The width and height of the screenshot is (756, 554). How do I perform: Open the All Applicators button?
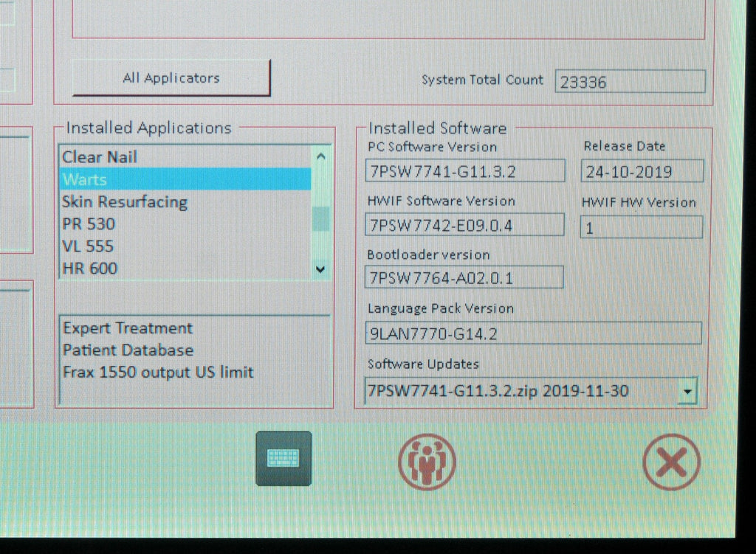pyautogui.click(x=171, y=78)
